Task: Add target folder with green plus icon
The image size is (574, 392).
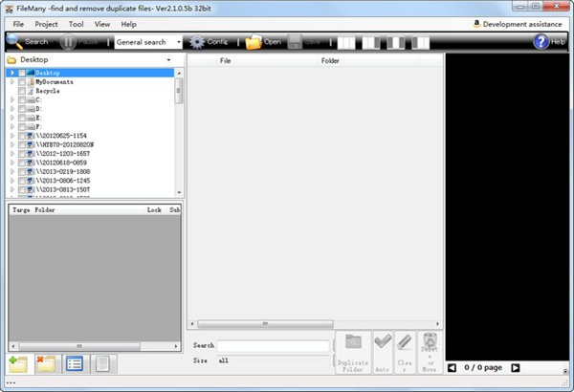Action: tap(17, 363)
